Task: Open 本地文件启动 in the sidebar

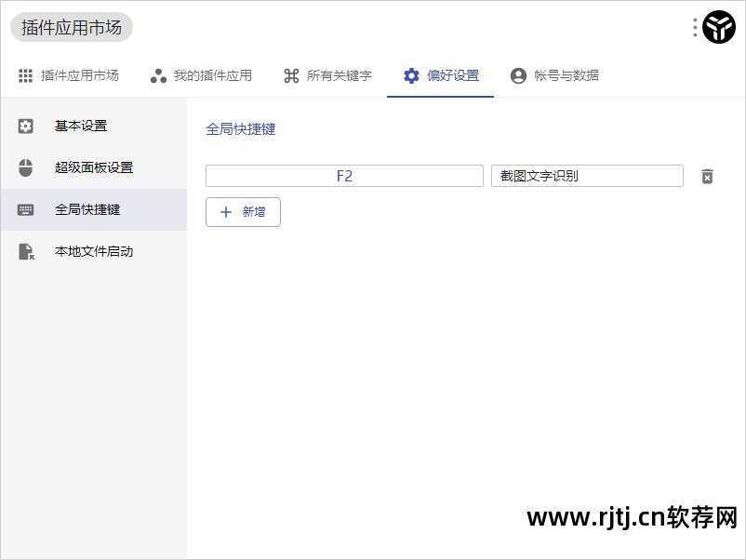Action: coord(94,252)
